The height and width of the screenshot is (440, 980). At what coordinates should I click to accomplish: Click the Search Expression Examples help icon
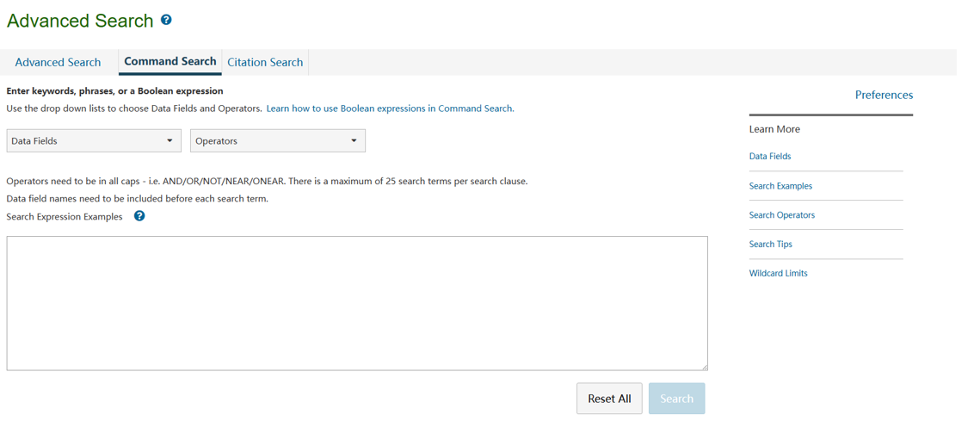coord(139,216)
